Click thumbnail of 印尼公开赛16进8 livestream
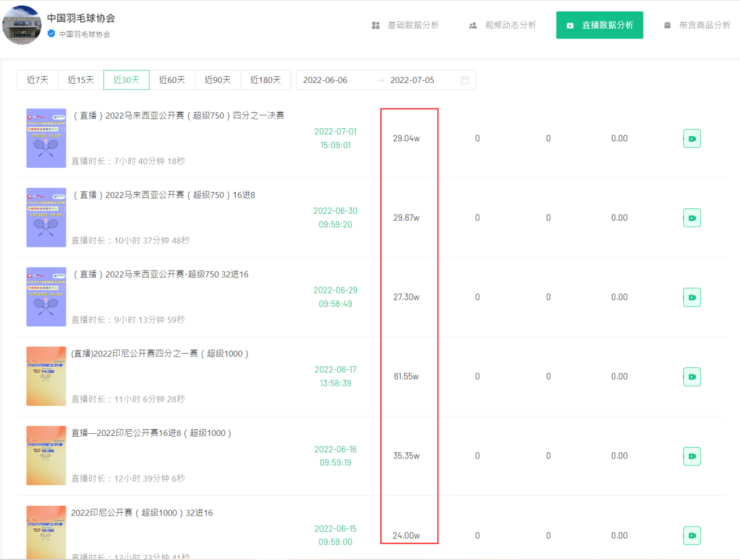 [x=47, y=456]
